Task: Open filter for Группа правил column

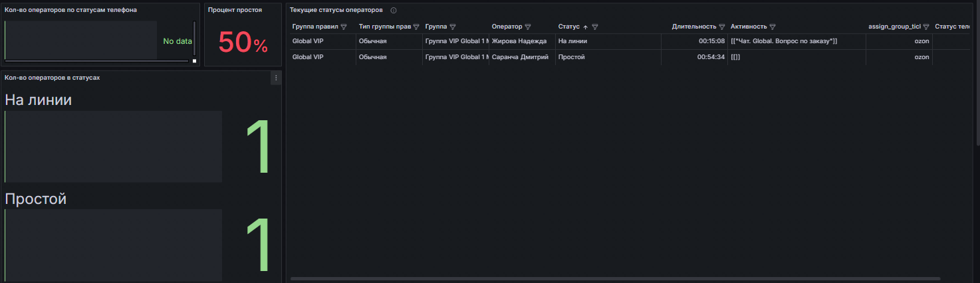Action: [x=344, y=27]
